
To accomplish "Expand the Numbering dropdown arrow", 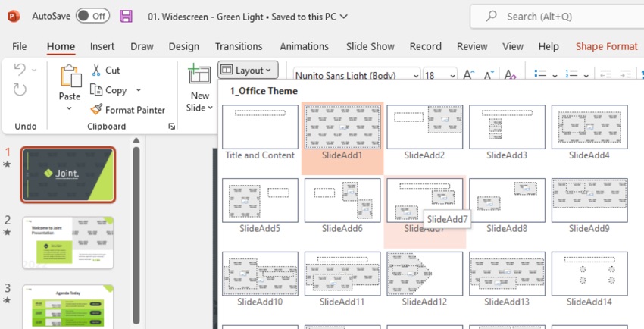I will pyautogui.click(x=586, y=76).
